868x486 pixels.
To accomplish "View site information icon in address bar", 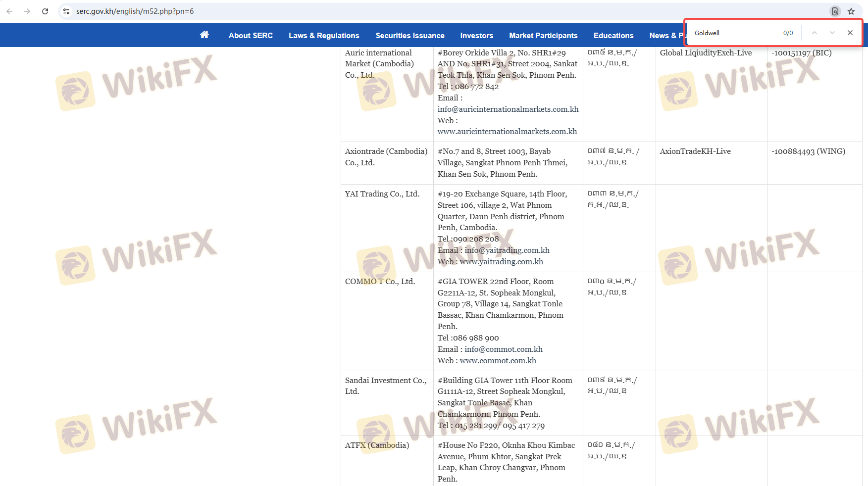I will pyautogui.click(x=66, y=11).
